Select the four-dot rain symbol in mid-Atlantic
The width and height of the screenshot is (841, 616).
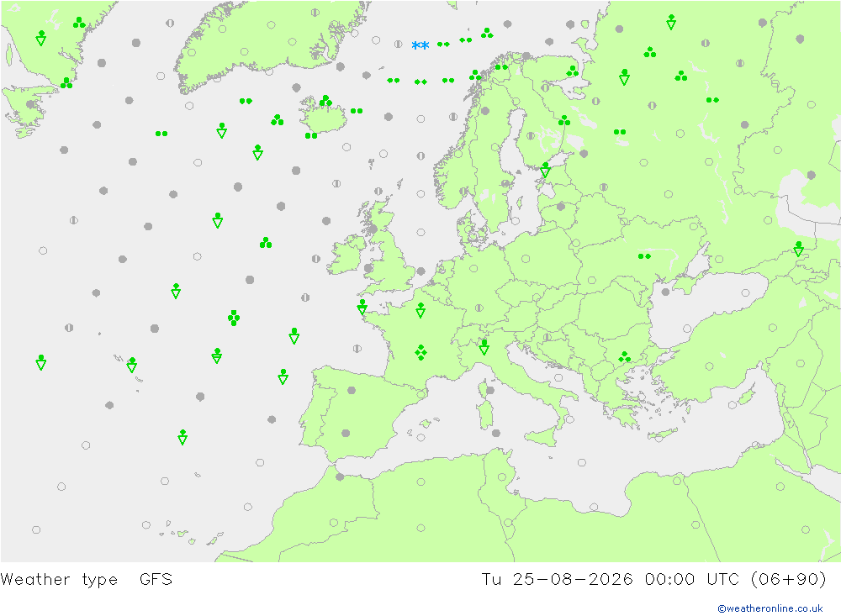pyautogui.click(x=233, y=318)
